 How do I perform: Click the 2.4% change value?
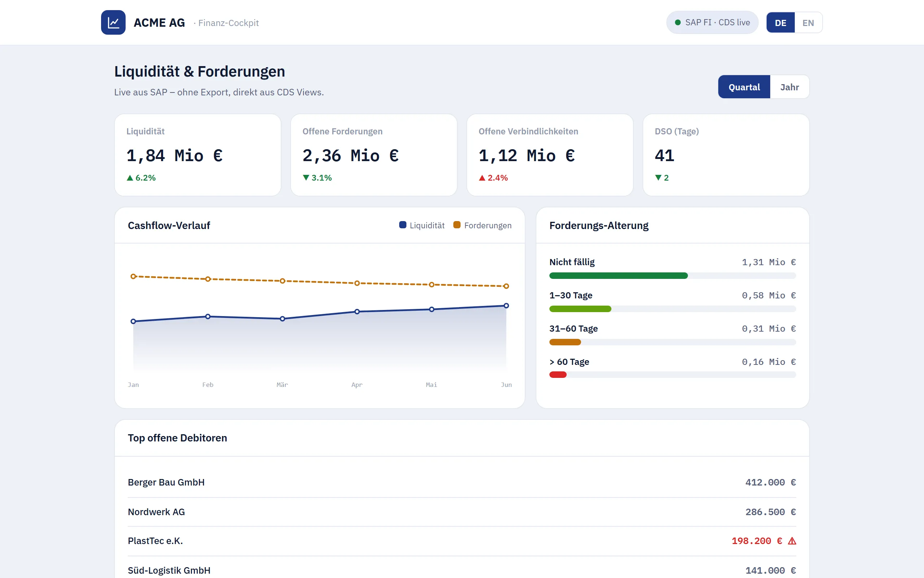[x=497, y=178]
